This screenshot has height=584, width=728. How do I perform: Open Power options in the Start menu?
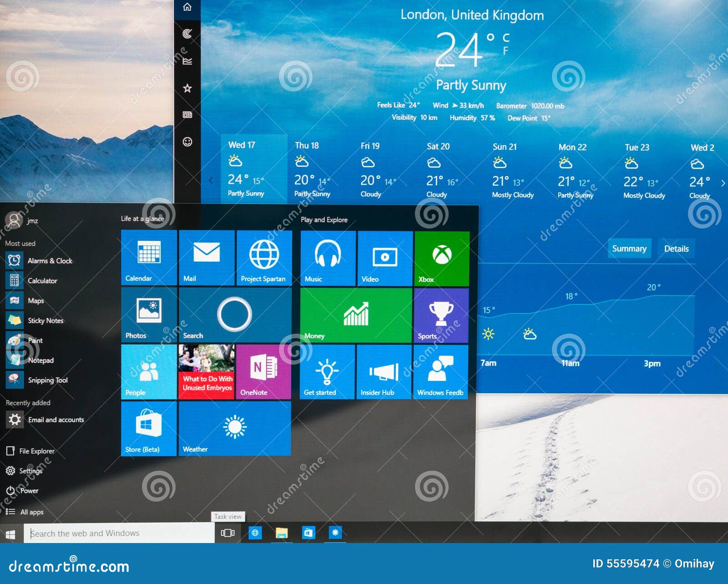(29, 491)
